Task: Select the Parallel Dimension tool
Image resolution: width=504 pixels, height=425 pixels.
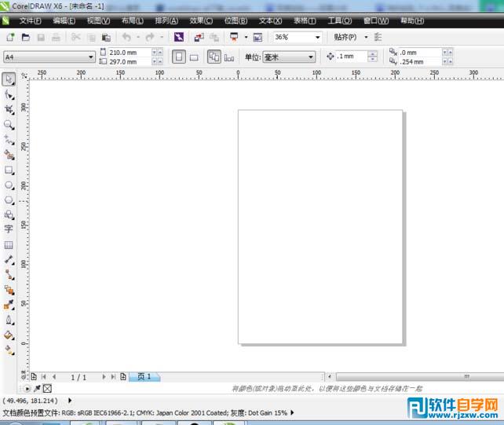Action: coord(9,260)
